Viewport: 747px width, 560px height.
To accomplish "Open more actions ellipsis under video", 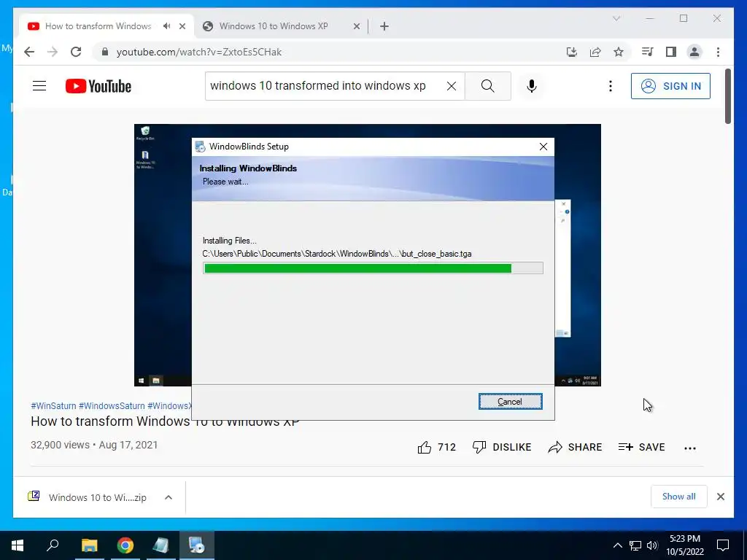I will pyautogui.click(x=690, y=448).
